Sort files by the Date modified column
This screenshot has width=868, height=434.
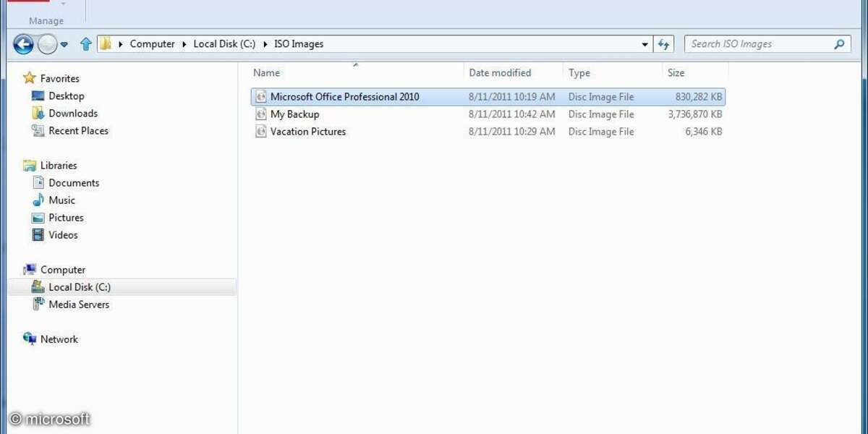[500, 72]
